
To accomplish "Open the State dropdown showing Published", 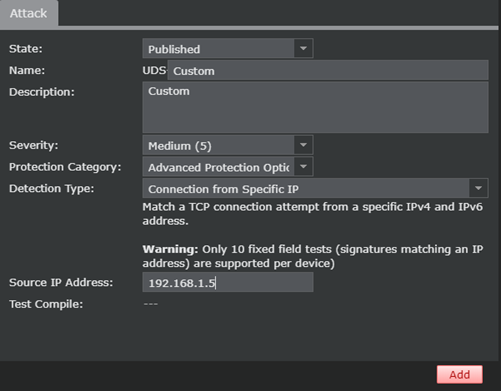I will [x=228, y=49].
